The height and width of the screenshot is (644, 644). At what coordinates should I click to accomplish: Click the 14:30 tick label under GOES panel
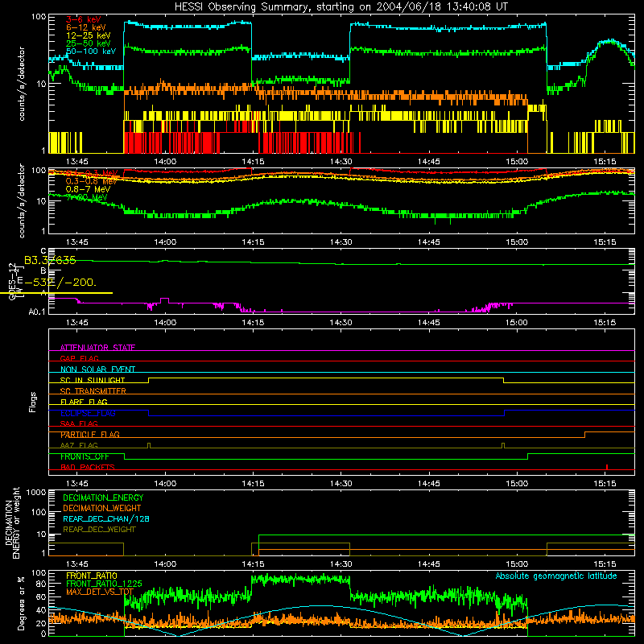(x=341, y=323)
